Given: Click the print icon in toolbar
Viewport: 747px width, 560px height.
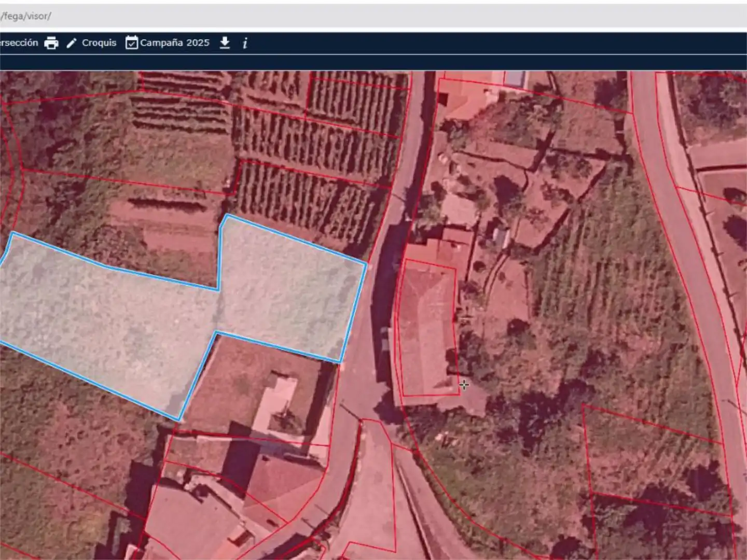Looking at the screenshot, I should coord(51,43).
